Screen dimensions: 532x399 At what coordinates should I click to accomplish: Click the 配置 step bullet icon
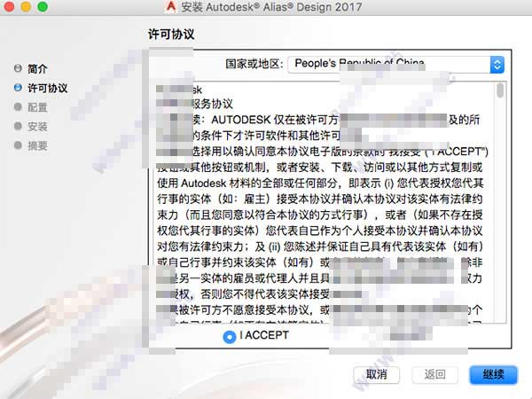coord(18,107)
